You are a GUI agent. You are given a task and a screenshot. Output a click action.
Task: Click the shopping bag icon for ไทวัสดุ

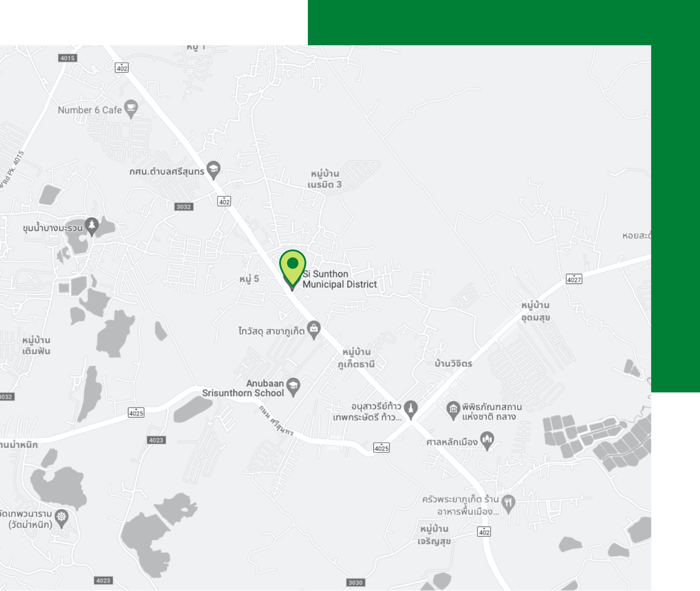point(314,330)
